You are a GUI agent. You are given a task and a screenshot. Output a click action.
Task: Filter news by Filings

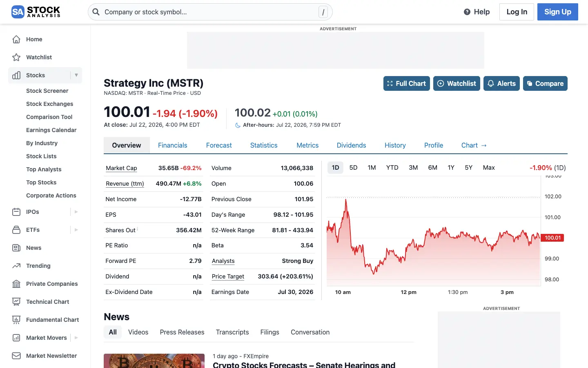(x=270, y=332)
